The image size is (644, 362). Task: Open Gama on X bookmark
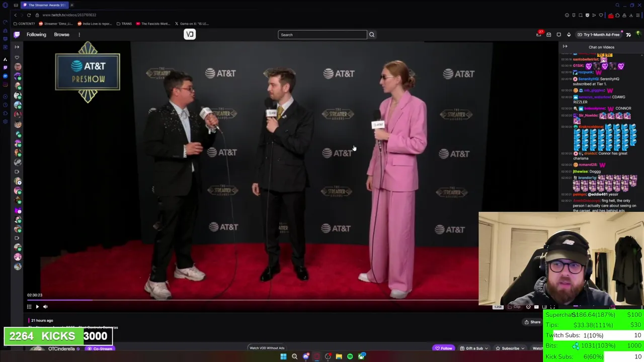(192, 24)
